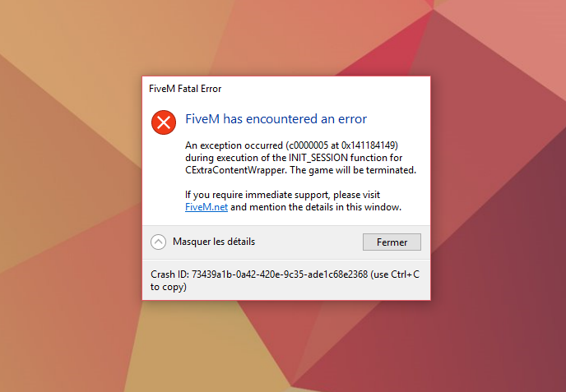The height and width of the screenshot is (392, 566).
Task: Click the exception code c0000005
Action: pos(309,145)
